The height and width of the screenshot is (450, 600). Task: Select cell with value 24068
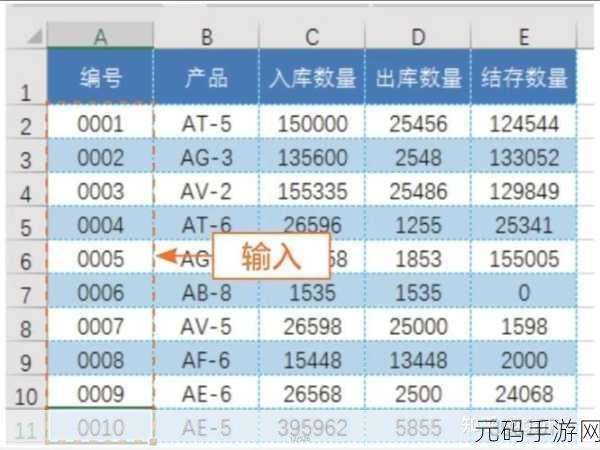[524, 392]
